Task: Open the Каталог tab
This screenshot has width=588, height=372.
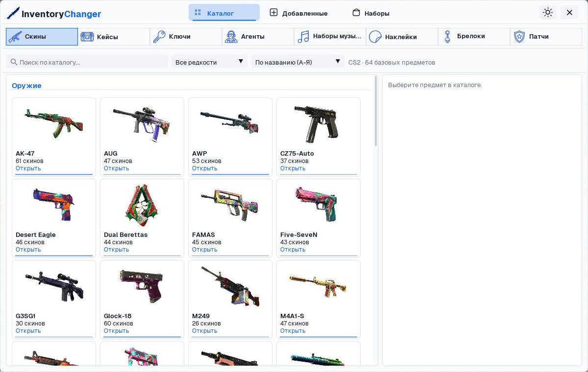Action: click(x=224, y=13)
